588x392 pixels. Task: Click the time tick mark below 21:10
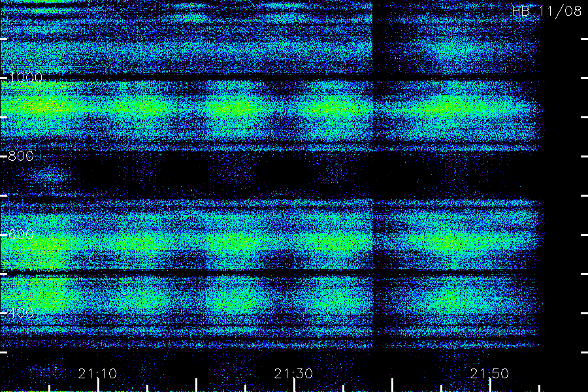tap(98, 385)
